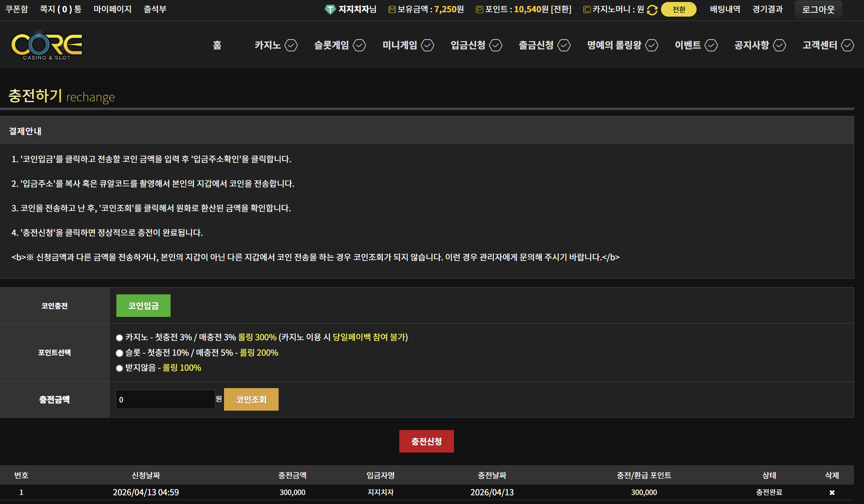Select 슬롯 첫충전 10% point option
The width and height of the screenshot is (864, 504).
pos(119,353)
